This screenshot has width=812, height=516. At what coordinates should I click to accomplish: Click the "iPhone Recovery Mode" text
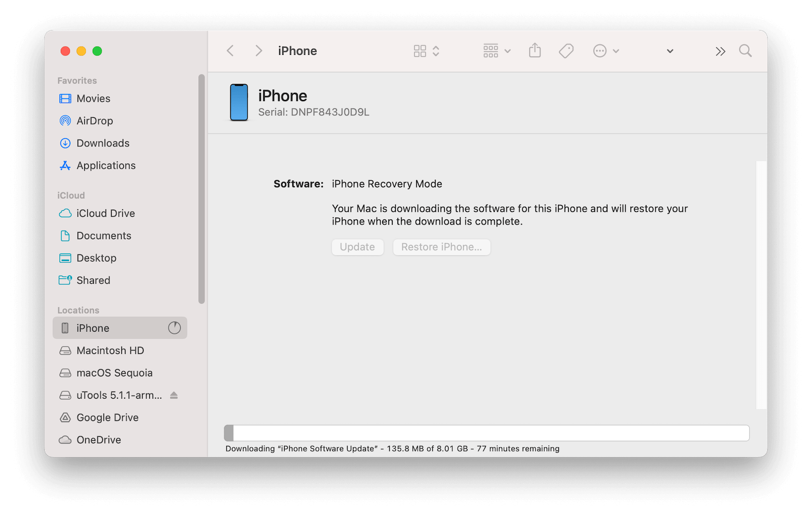click(387, 184)
